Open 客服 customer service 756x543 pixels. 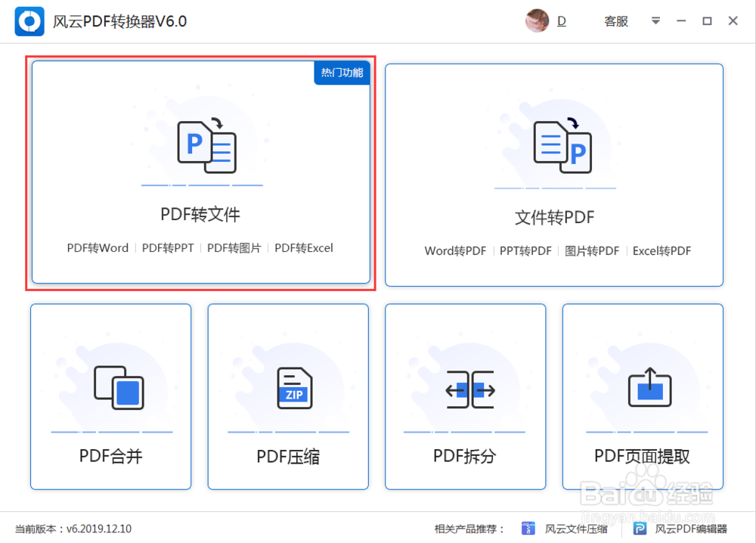pos(616,21)
